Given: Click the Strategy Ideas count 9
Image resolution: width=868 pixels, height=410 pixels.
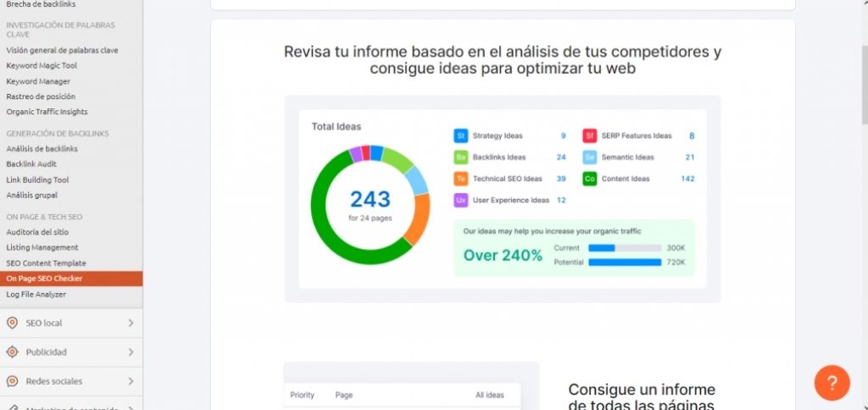Looking at the screenshot, I should [x=563, y=136].
